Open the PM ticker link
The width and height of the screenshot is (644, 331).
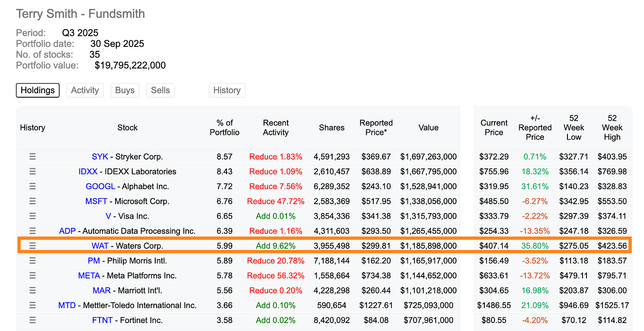pyautogui.click(x=94, y=261)
